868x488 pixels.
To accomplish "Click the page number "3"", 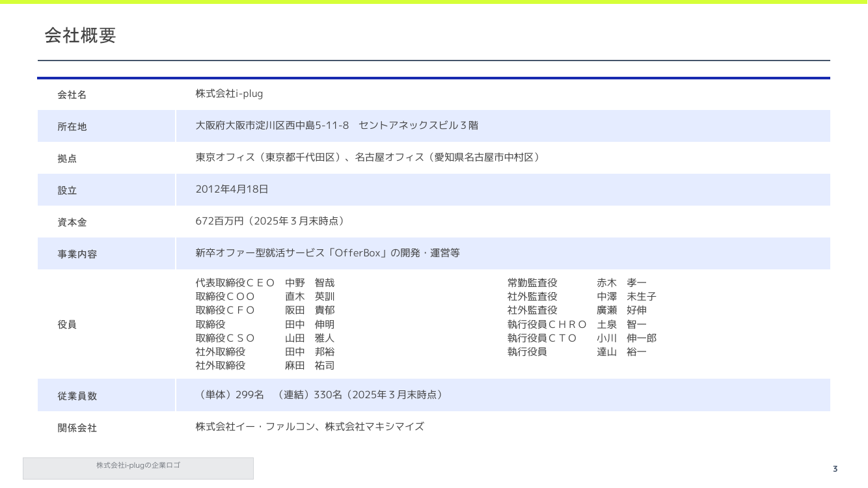I will [835, 469].
